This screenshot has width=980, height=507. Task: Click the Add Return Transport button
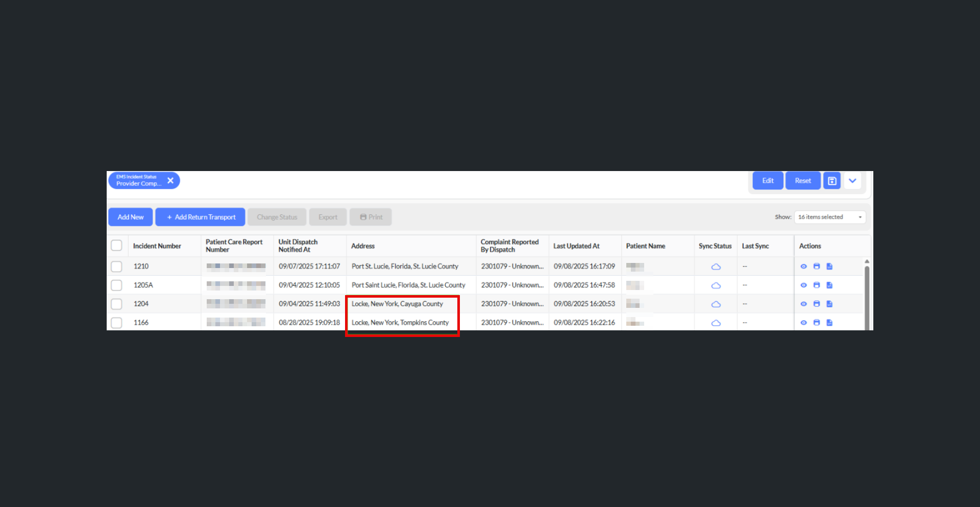tap(201, 217)
